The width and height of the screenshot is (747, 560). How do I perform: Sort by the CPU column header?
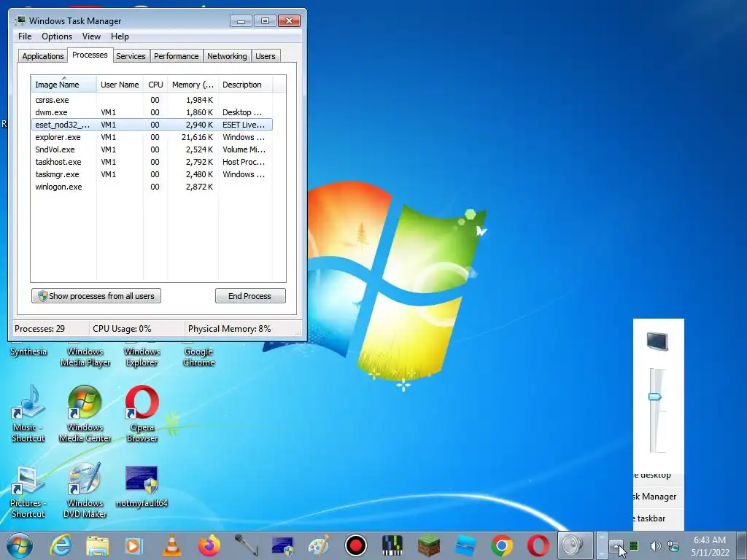point(155,85)
